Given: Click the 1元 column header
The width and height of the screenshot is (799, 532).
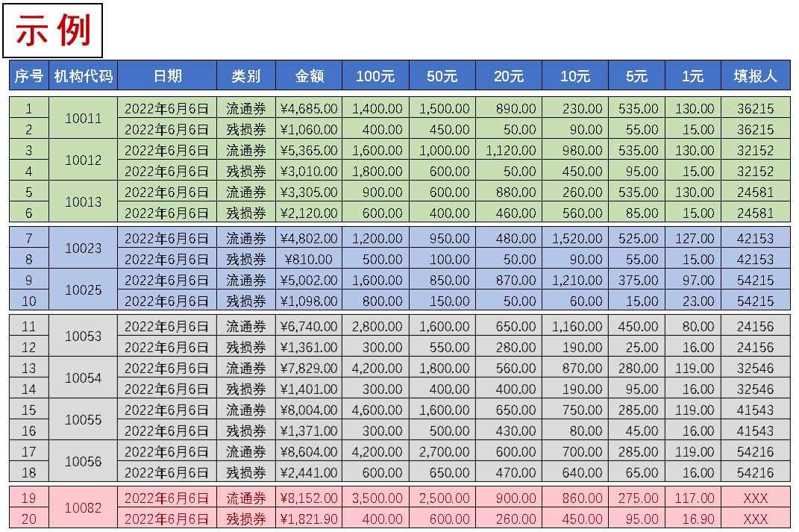Looking at the screenshot, I should [x=693, y=75].
